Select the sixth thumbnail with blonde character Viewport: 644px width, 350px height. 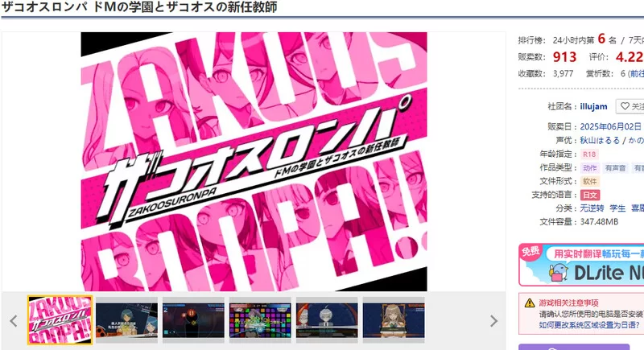click(394, 320)
